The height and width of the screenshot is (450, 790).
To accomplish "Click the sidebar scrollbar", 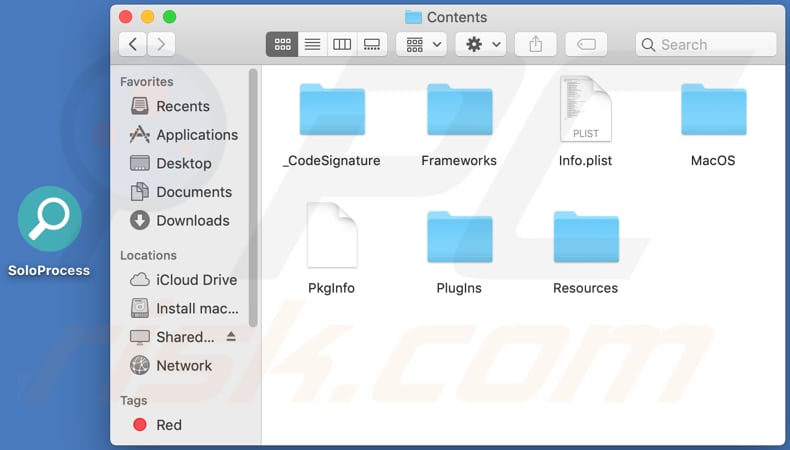I will (253, 198).
